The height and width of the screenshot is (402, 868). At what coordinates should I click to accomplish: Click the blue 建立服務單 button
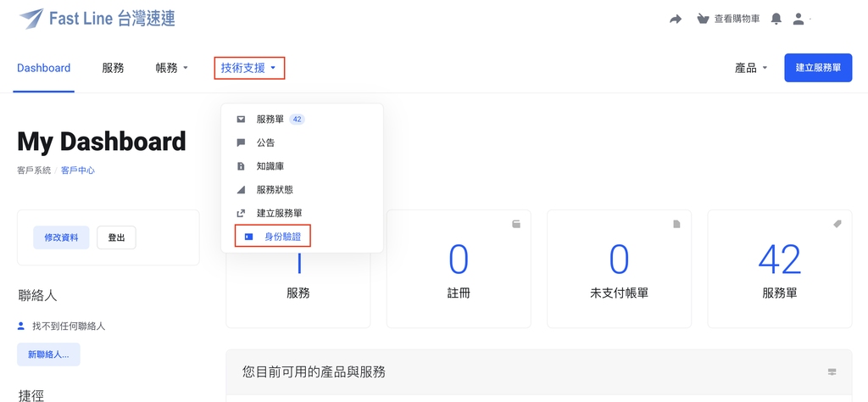coord(818,68)
